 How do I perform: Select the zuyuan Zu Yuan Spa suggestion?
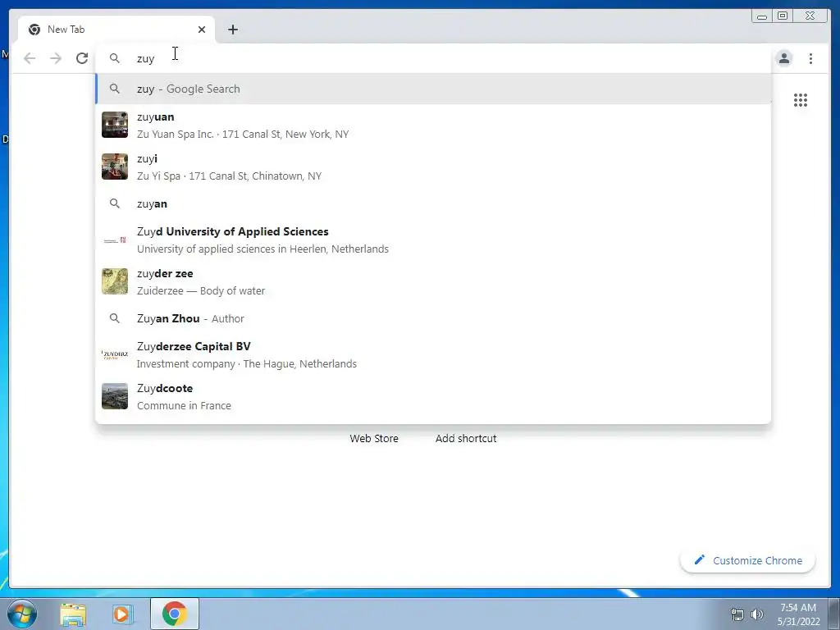[433, 126]
